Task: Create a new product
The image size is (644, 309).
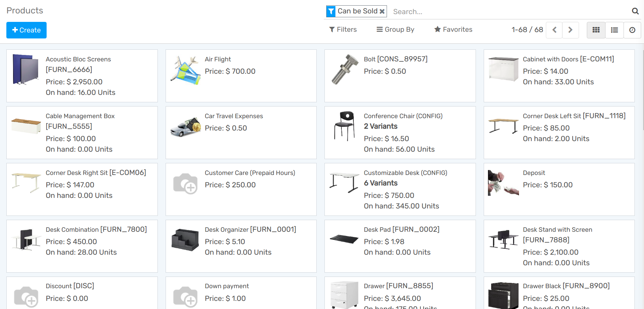Action: click(x=26, y=30)
